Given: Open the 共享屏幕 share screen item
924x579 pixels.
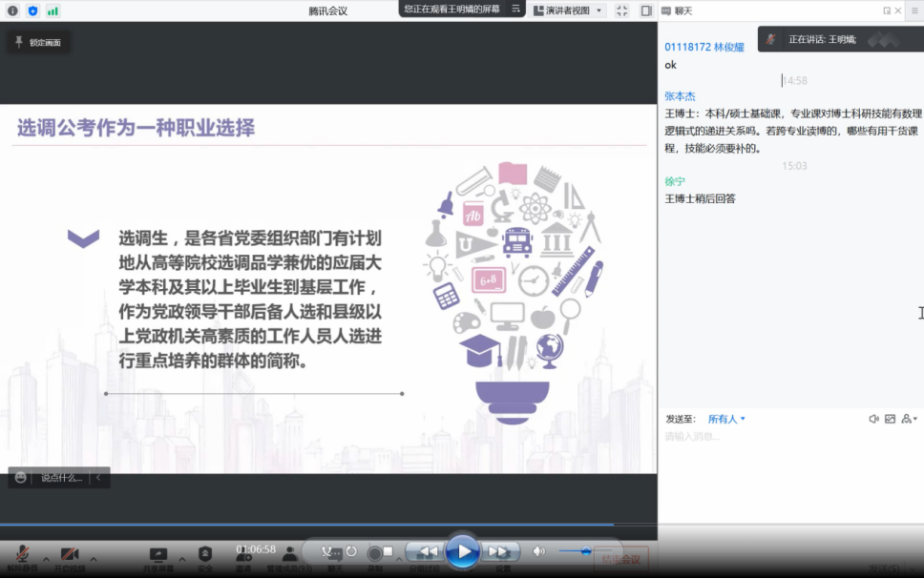Looking at the screenshot, I should click(x=158, y=555).
